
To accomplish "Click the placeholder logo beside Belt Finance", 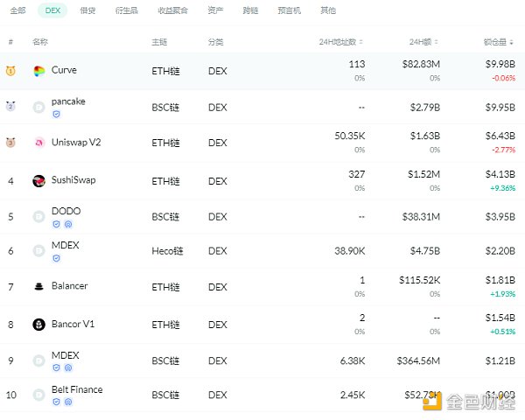I will tap(38, 395).
